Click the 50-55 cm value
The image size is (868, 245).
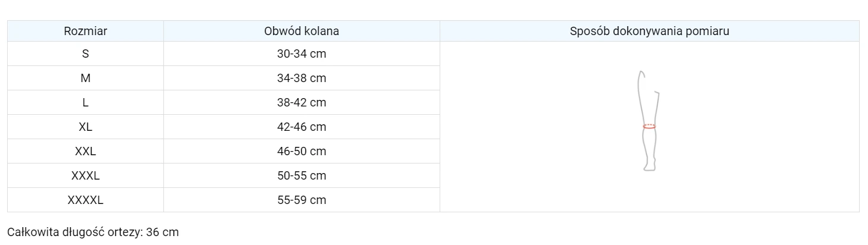pyautogui.click(x=302, y=175)
